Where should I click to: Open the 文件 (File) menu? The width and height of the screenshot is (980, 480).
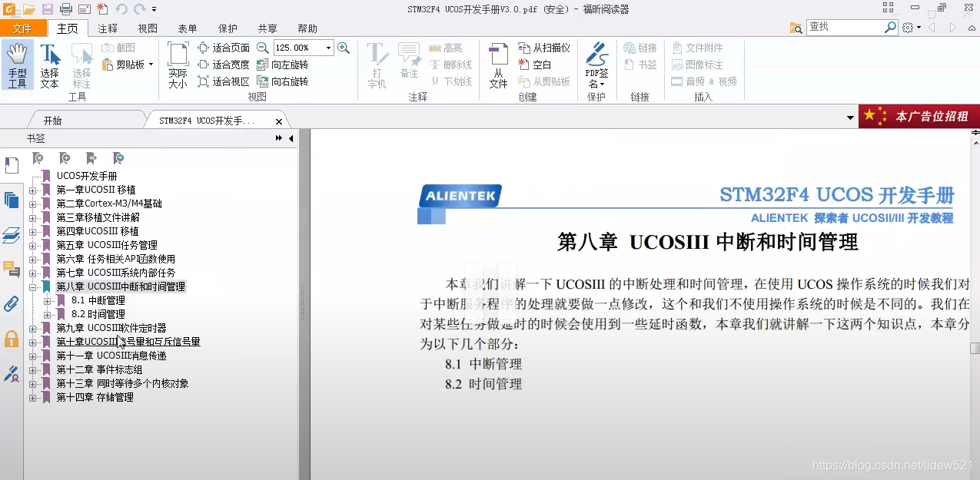(22, 28)
